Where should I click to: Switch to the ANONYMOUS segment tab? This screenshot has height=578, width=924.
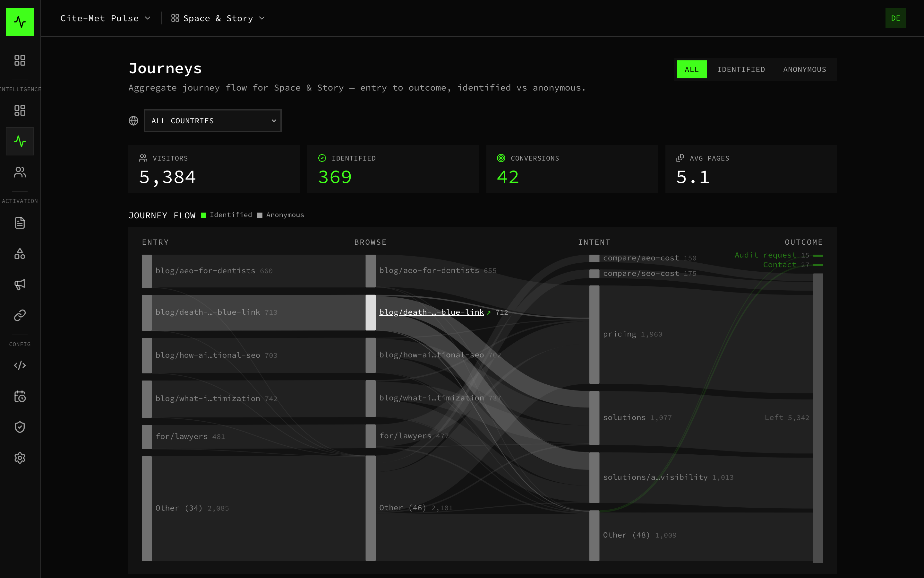tap(805, 70)
